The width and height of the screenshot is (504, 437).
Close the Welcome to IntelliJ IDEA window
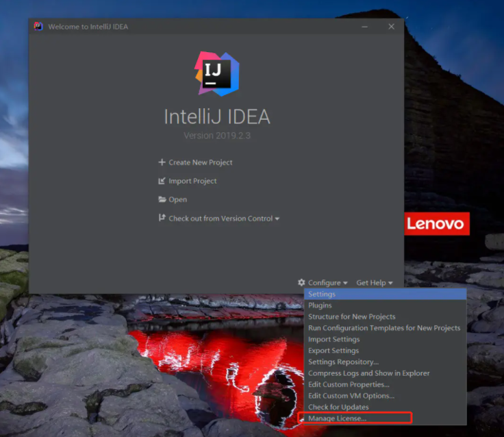coord(391,27)
